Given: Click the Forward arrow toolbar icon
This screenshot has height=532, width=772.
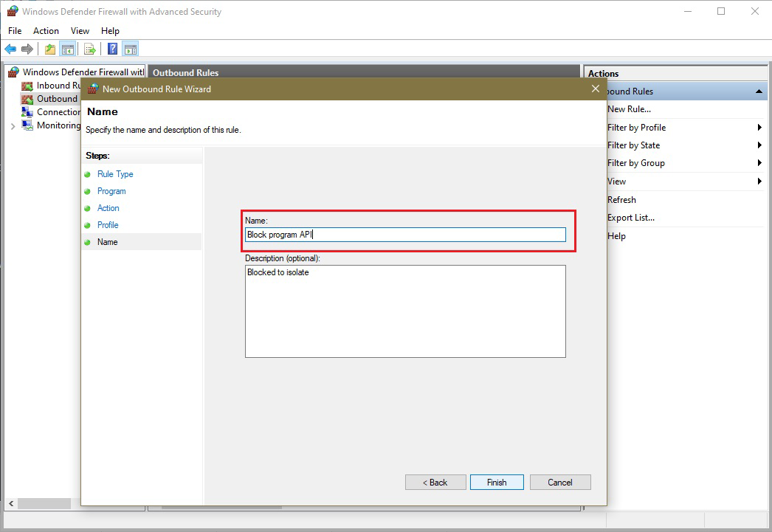Looking at the screenshot, I should 27,49.
